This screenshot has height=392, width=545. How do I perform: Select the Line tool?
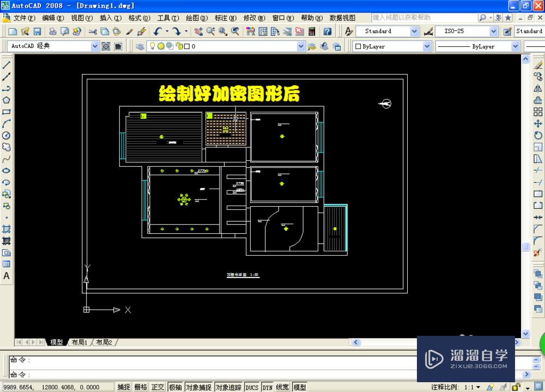coord(7,64)
